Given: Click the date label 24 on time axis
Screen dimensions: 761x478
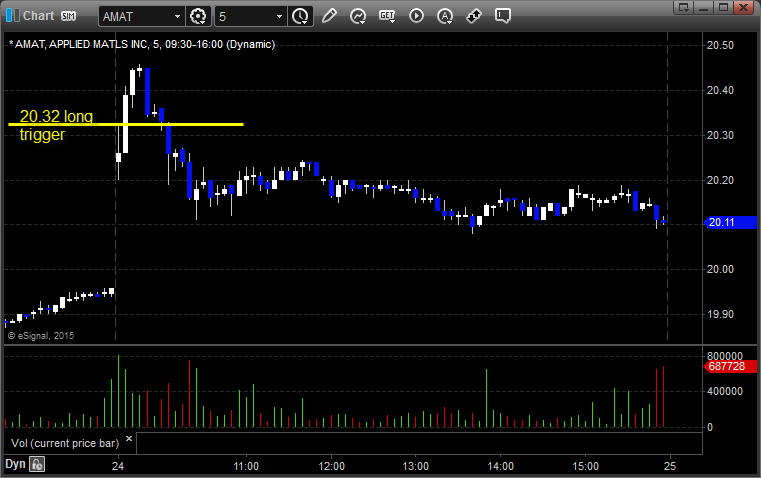Looking at the screenshot, I should pyautogui.click(x=117, y=466).
